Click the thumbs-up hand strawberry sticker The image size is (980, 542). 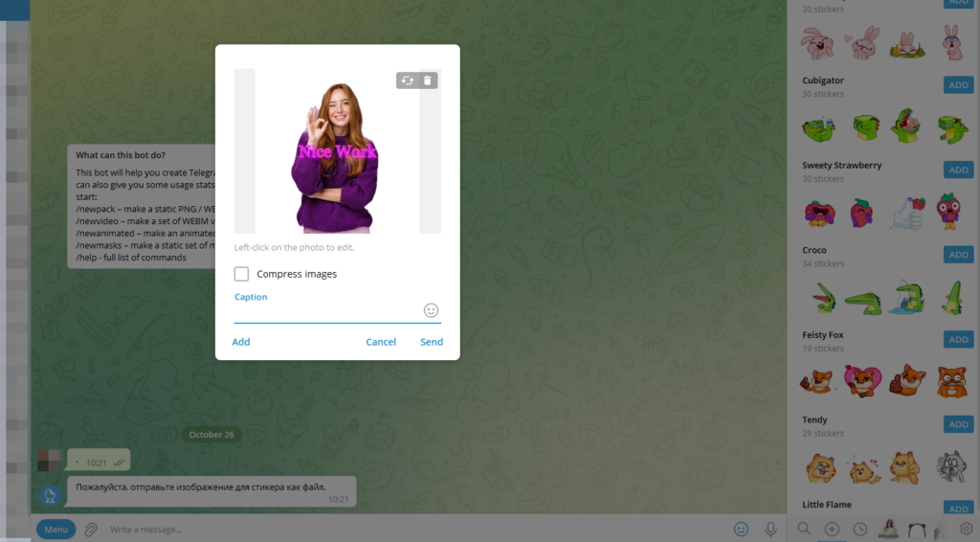pos(907,213)
